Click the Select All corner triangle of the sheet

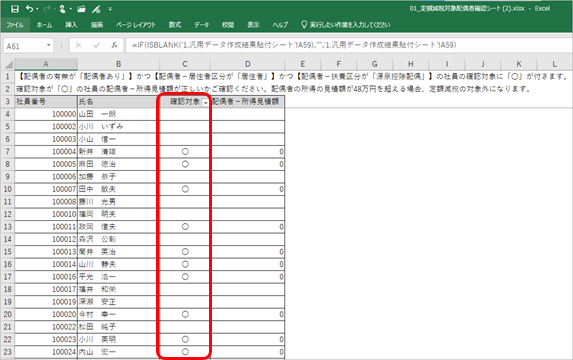[9, 64]
